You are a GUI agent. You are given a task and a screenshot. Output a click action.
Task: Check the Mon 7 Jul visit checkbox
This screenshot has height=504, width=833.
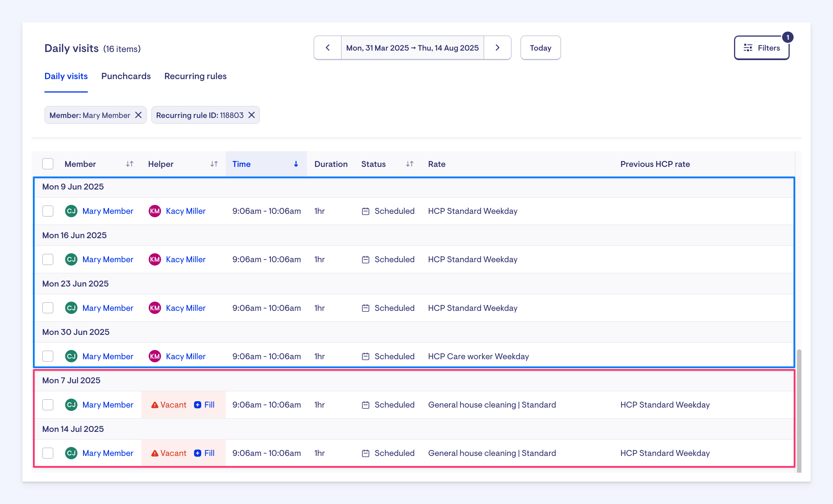click(x=48, y=404)
